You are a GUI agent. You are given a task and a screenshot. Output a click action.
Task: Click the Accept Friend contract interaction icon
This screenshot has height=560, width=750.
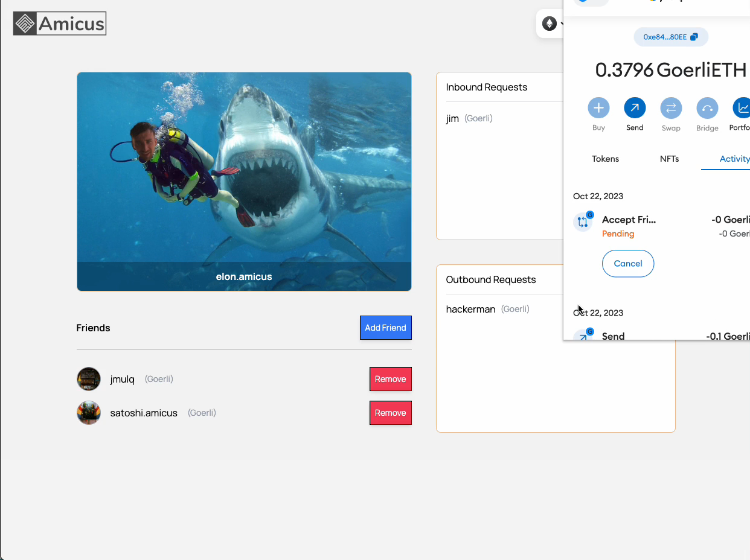[583, 221]
